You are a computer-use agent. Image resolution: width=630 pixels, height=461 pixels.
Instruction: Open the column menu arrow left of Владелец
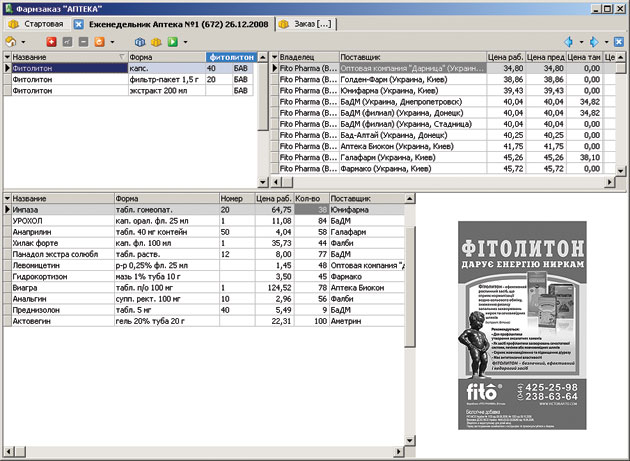pos(275,57)
